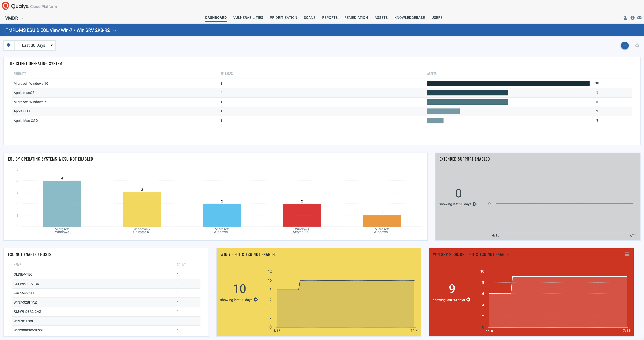Click the count link next to OLDIE-VTEC
Screen dimensions: 644x340
pos(178,274)
